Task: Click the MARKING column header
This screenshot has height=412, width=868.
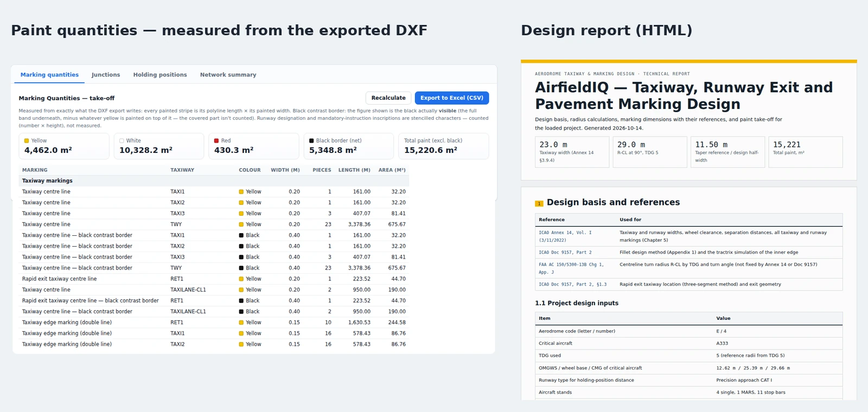Action: pos(35,170)
